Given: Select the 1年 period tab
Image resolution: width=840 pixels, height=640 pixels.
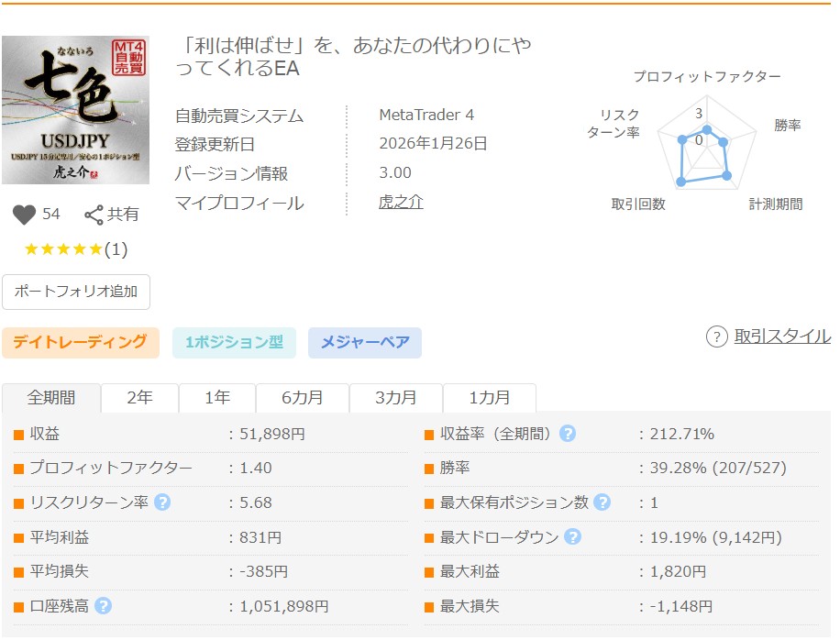Looking at the screenshot, I should (217, 398).
